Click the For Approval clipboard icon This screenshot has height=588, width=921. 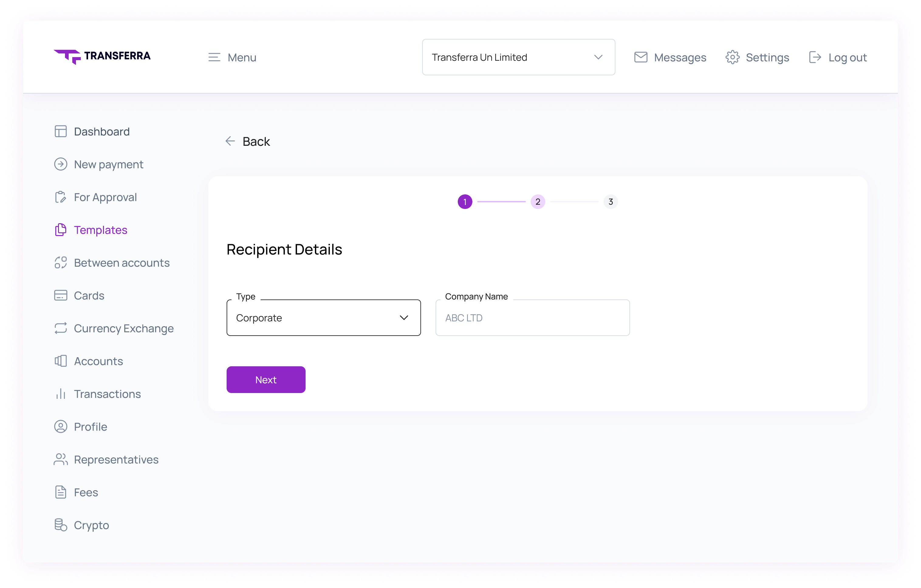(x=60, y=197)
